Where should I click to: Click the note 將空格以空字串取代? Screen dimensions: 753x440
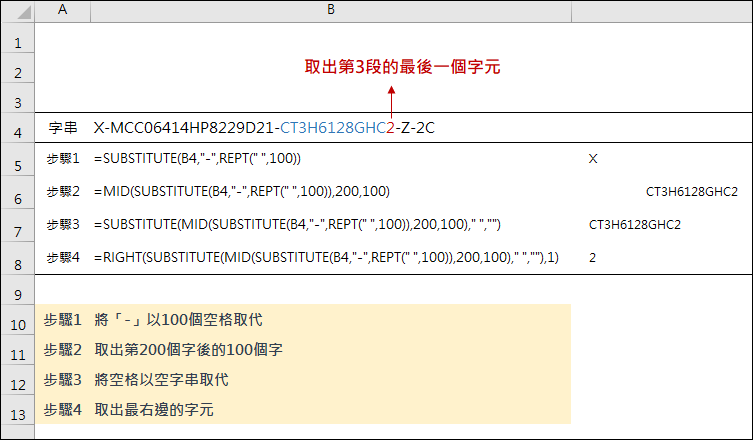point(161,379)
